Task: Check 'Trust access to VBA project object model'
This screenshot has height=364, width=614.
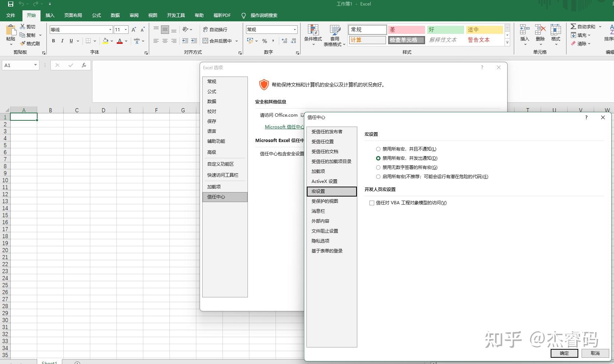Action: pos(372,203)
